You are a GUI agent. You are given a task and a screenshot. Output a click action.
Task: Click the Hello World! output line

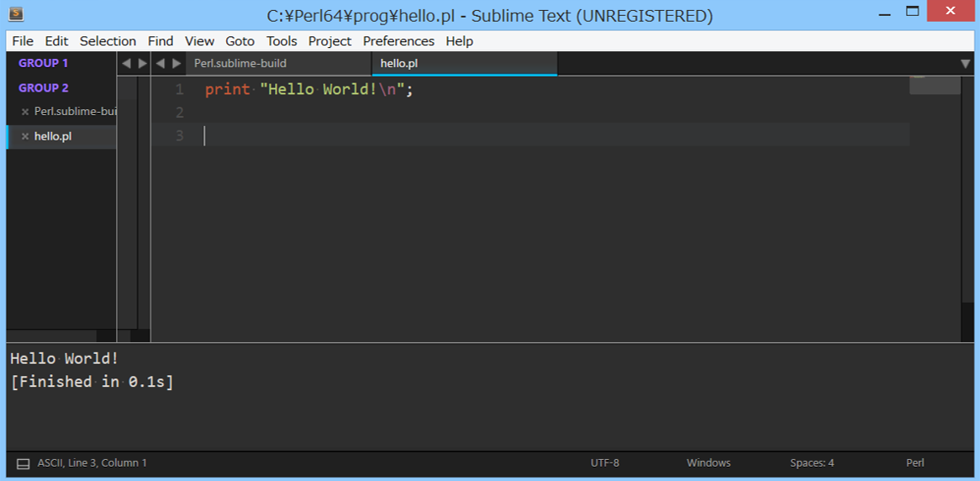[65, 359]
